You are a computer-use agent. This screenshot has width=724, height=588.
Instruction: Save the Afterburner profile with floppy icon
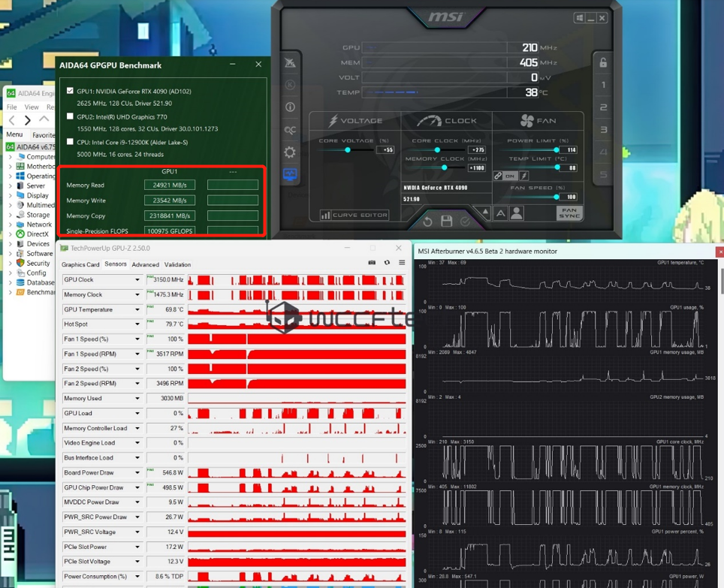tap(447, 221)
